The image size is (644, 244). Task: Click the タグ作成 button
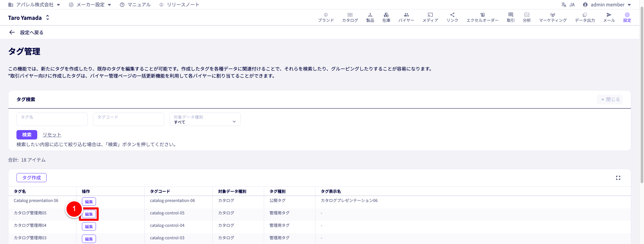pyautogui.click(x=32, y=178)
